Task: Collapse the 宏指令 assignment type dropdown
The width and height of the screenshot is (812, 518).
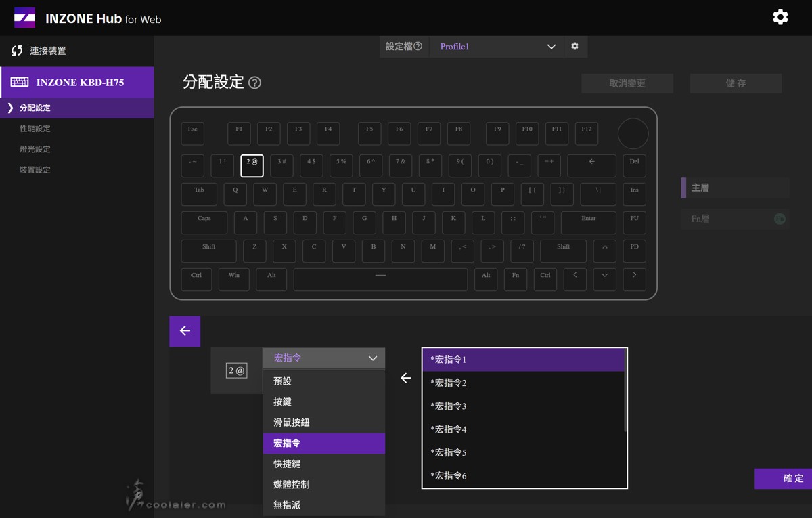Action: pos(323,358)
